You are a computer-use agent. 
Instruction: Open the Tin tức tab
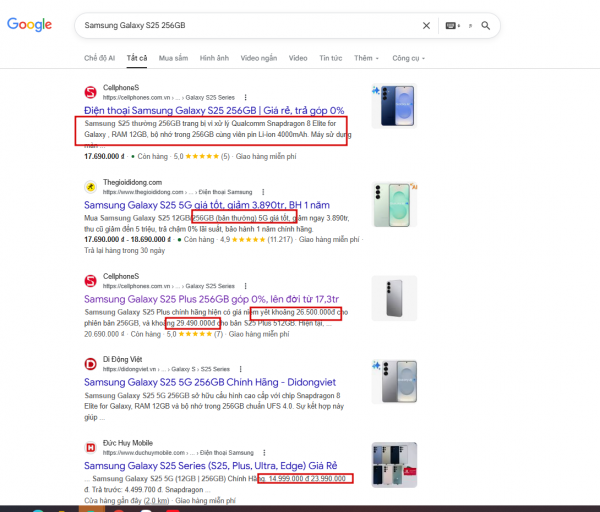(331, 58)
